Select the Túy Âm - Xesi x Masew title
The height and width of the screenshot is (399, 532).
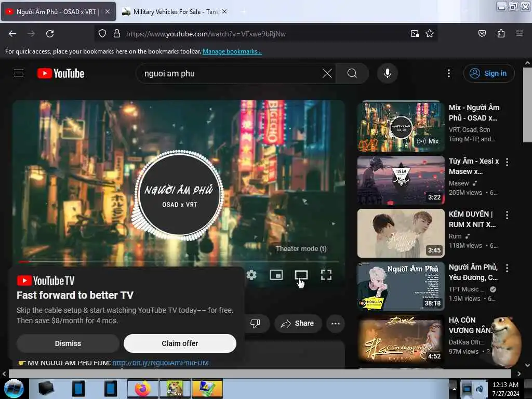coord(474,166)
